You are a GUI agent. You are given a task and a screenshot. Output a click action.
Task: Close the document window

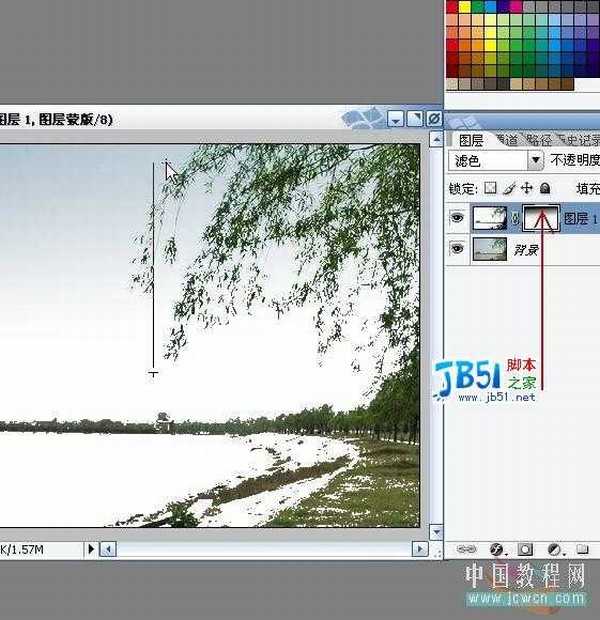(434, 119)
